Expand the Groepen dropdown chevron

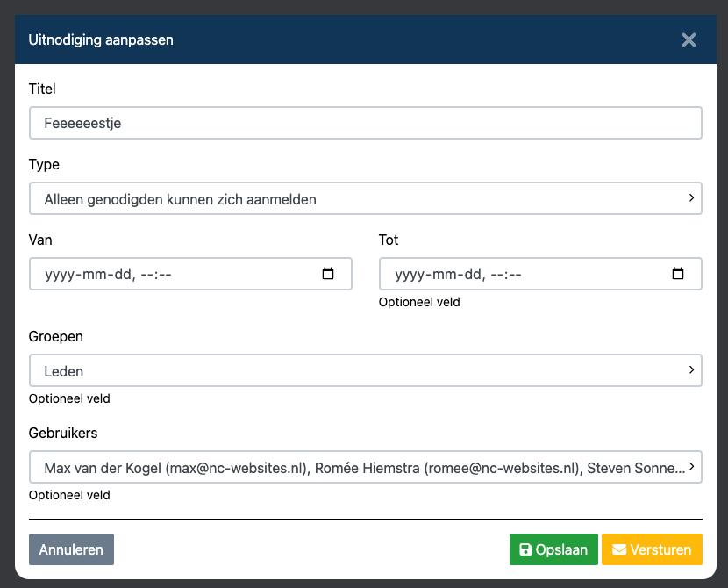tap(691, 369)
